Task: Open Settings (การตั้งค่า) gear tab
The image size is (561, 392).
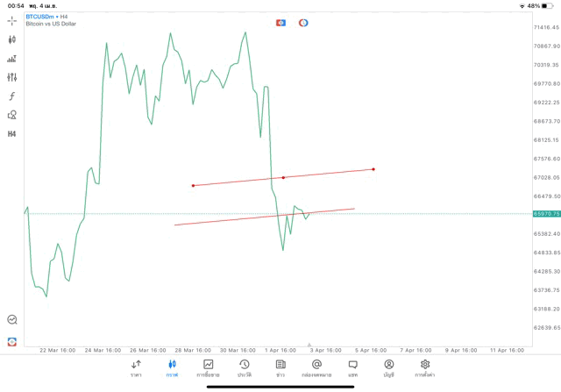Action: (x=425, y=367)
